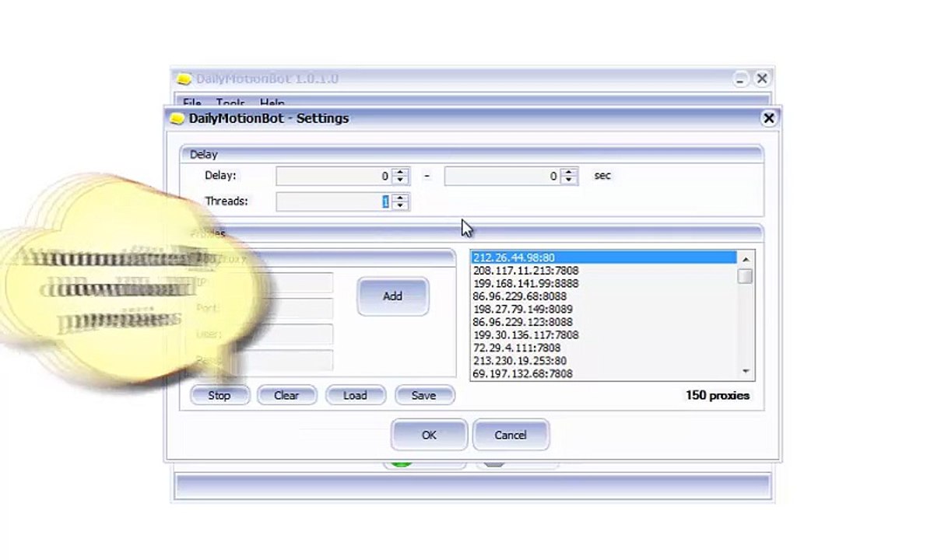Open File menu in main window
934x560 pixels.
191,103
